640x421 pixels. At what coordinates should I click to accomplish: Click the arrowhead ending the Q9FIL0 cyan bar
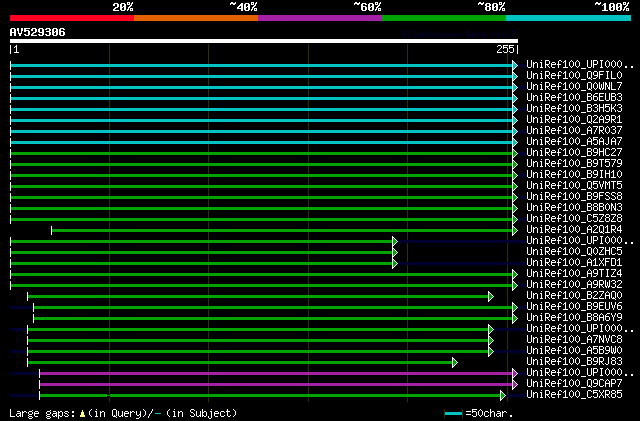point(514,76)
